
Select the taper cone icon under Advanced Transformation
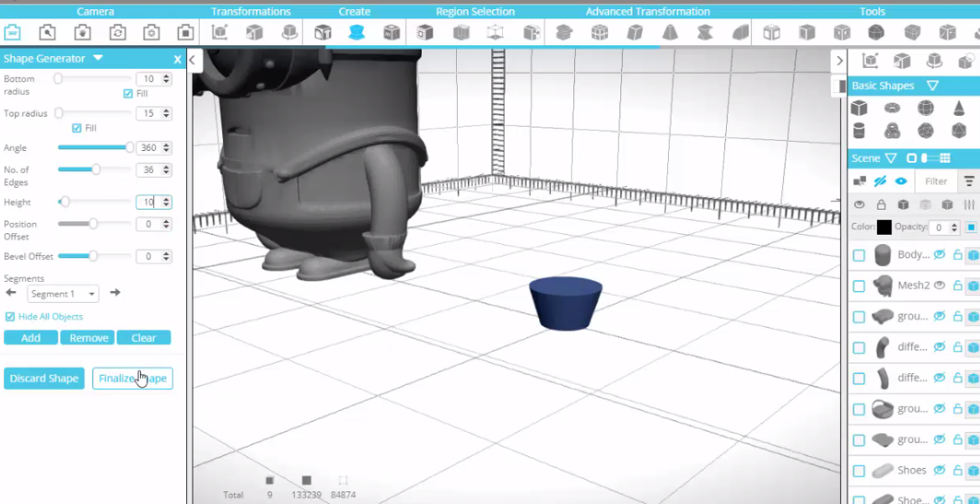(x=669, y=32)
